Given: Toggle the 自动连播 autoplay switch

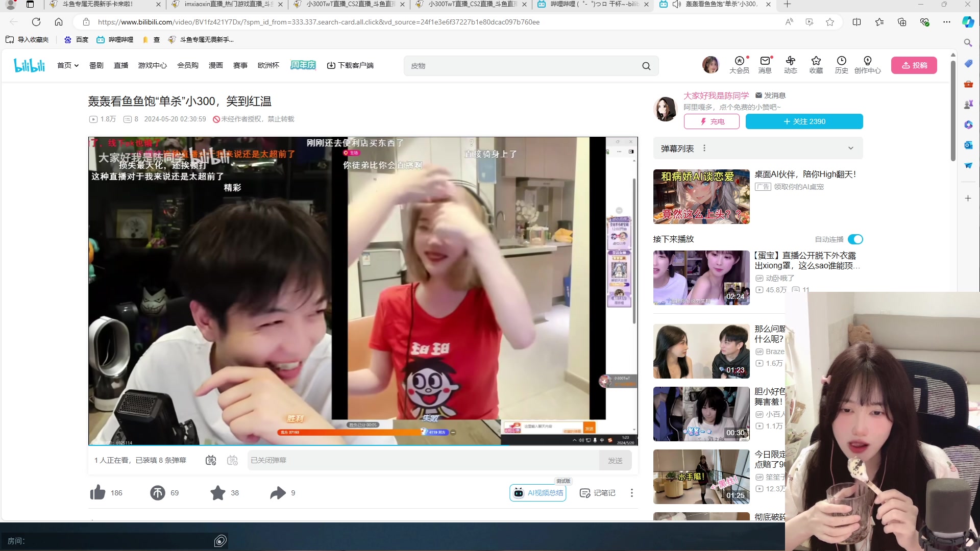Looking at the screenshot, I should coord(855,239).
